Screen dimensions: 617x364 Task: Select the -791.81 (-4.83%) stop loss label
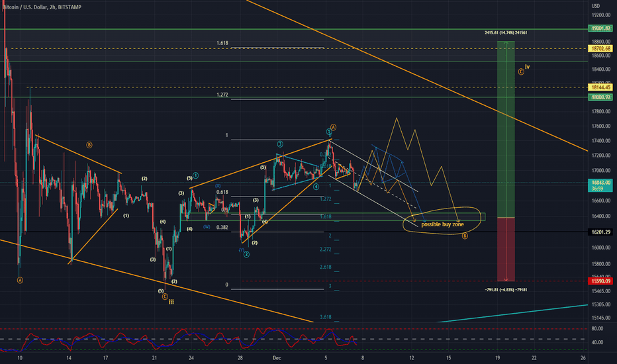(506, 290)
